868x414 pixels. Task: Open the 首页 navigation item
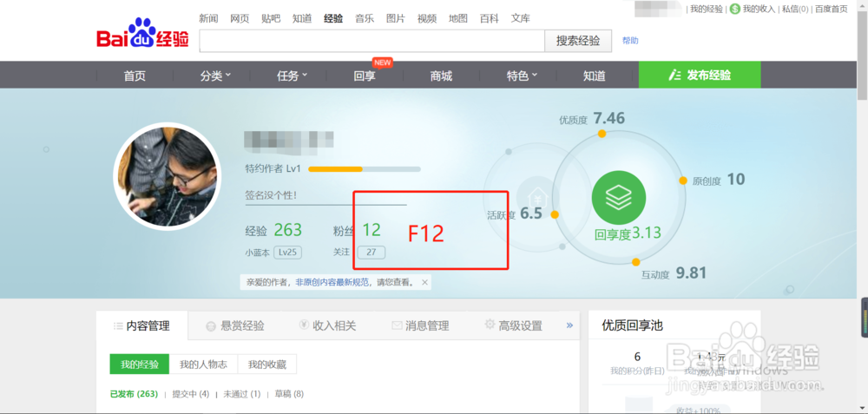[x=135, y=76]
